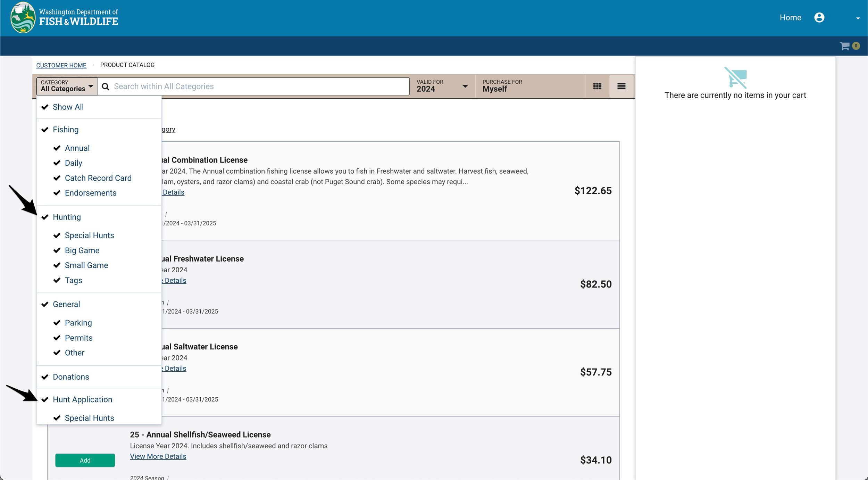Select Hunt Application in category menu

[82, 399]
